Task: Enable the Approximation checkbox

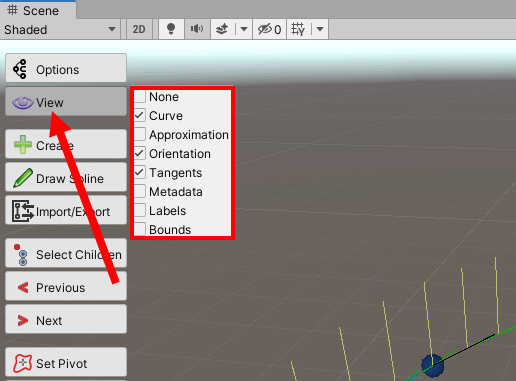Action: pos(140,134)
